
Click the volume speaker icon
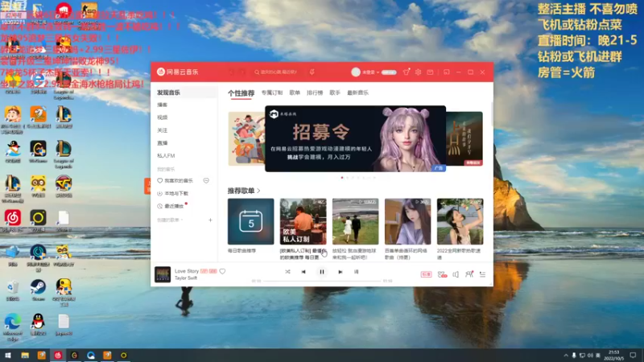pyautogui.click(x=456, y=274)
